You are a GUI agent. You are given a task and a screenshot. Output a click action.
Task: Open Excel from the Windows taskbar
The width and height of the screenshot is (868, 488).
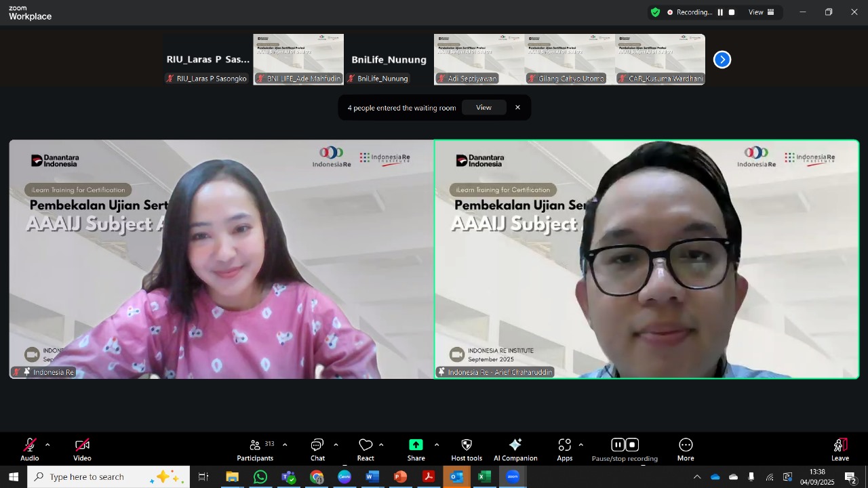tap(484, 477)
